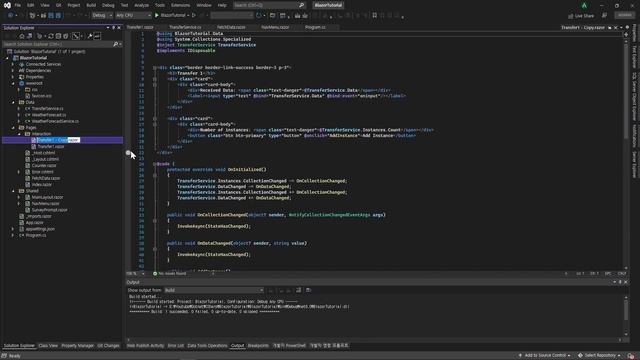Click the No issues found status indicator
This screenshot has height=360, width=640.
tap(169, 273)
